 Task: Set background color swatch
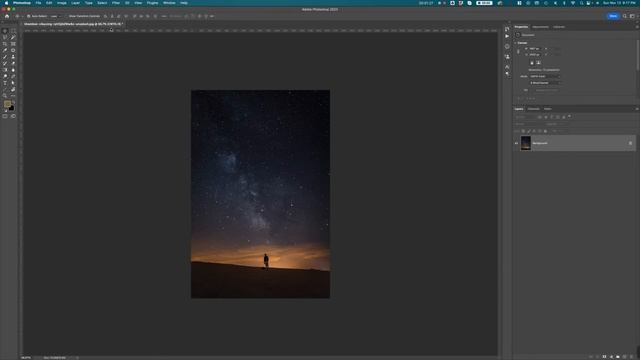(11, 108)
